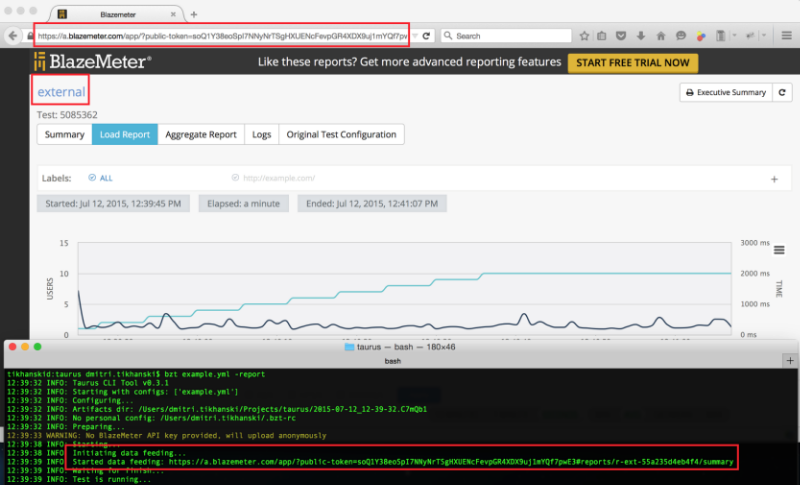Click the external test name link

(61, 92)
